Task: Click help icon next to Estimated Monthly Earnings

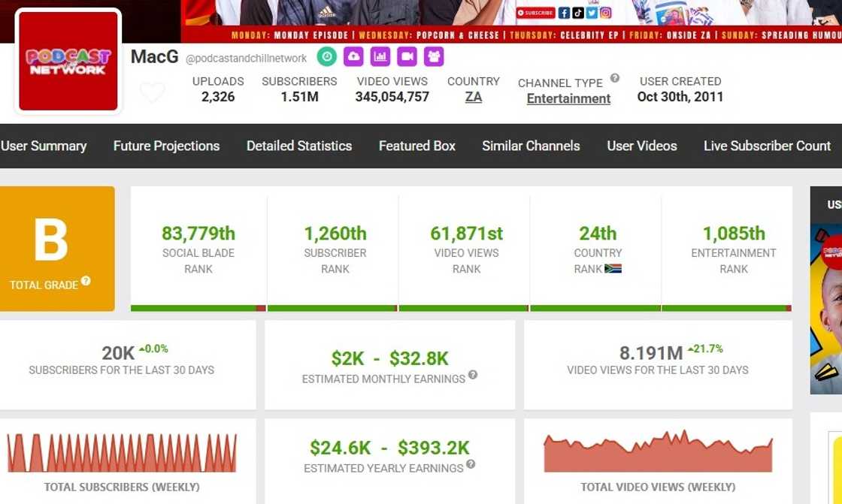Action: 473,375
